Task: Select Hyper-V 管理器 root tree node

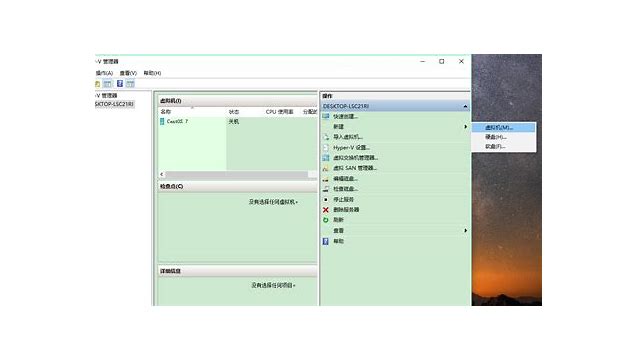Action: point(107,96)
